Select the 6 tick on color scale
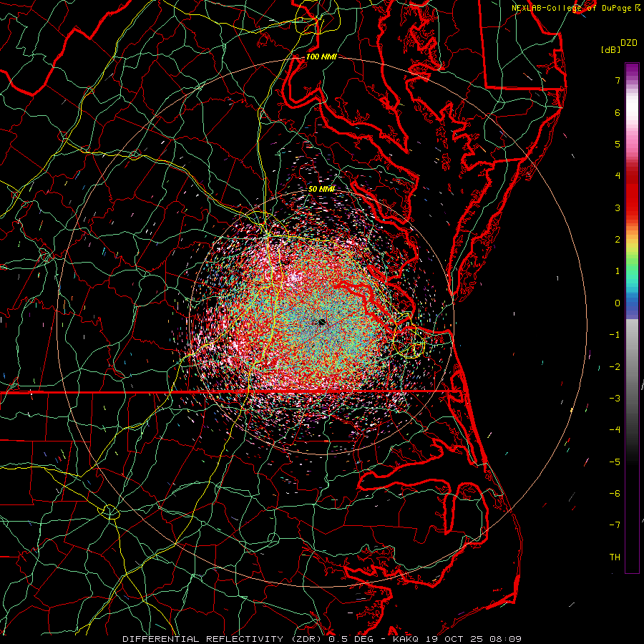The width and height of the screenshot is (644, 644). [x=618, y=112]
